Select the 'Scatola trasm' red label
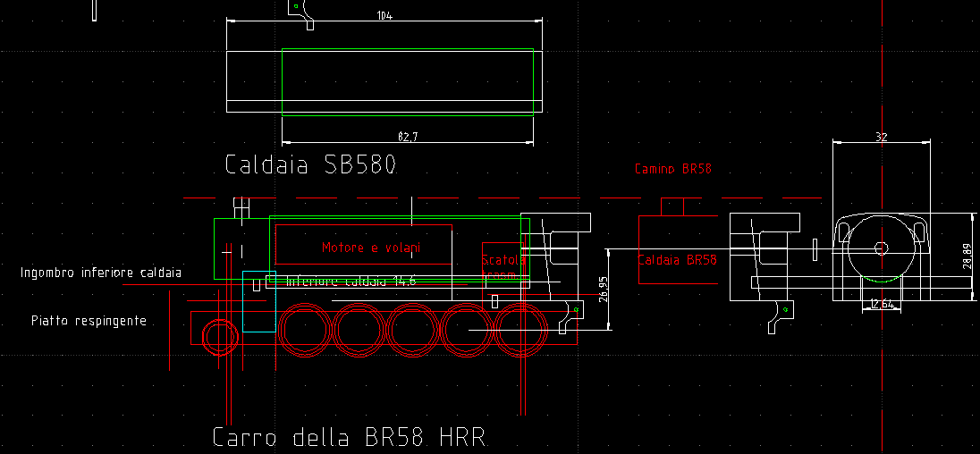This screenshot has width=980, height=454. (x=503, y=267)
